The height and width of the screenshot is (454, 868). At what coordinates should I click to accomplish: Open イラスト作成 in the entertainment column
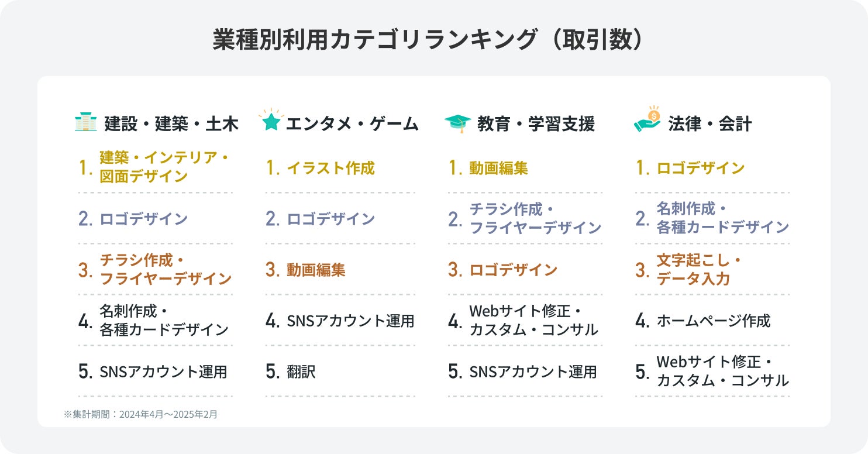[330, 168]
